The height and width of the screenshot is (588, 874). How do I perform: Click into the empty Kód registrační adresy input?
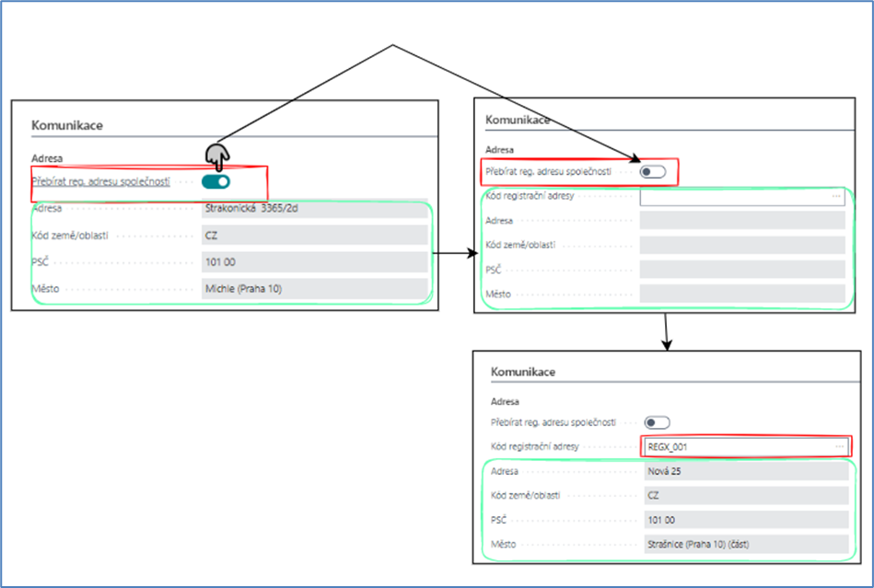(x=734, y=196)
